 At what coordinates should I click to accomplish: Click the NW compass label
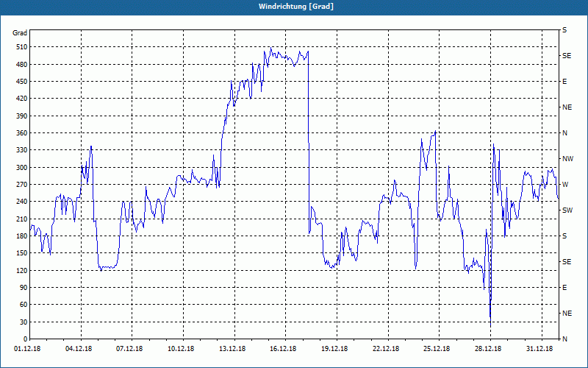(568, 159)
